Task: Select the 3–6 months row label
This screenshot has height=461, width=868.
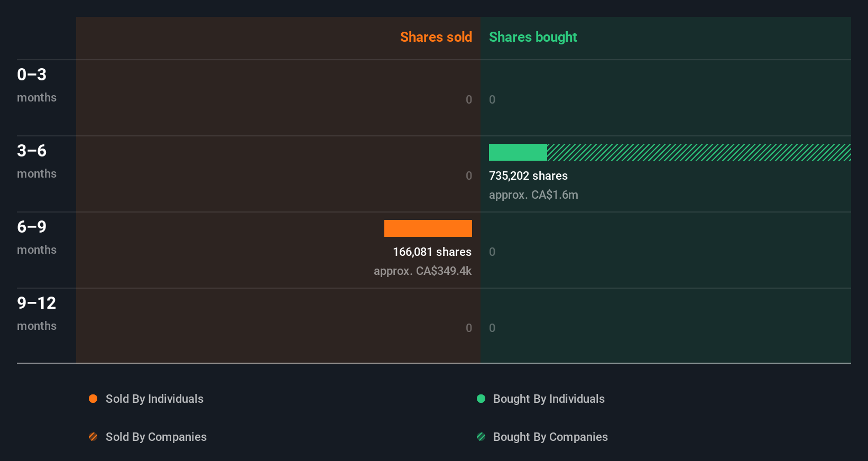Action: (x=36, y=161)
